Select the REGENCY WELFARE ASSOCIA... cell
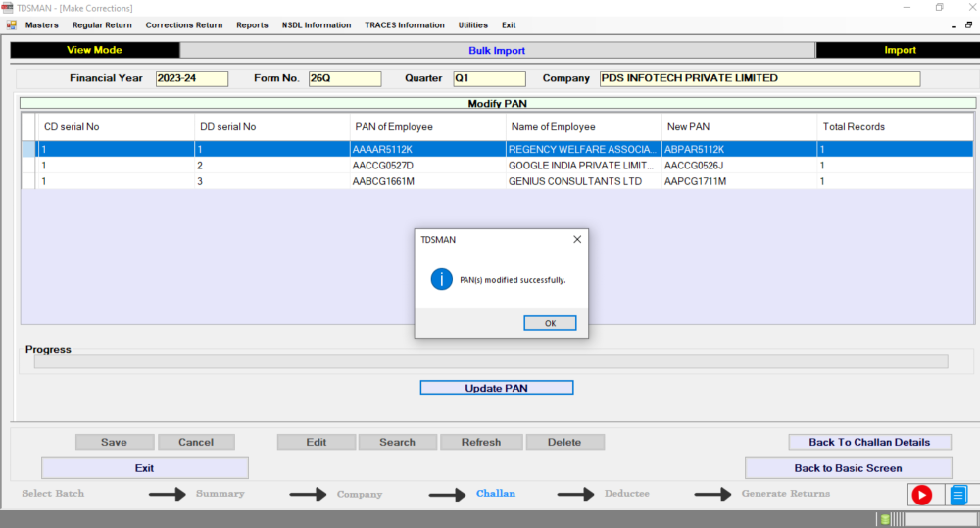Viewport: 980px width, 528px height. (584, 149)
